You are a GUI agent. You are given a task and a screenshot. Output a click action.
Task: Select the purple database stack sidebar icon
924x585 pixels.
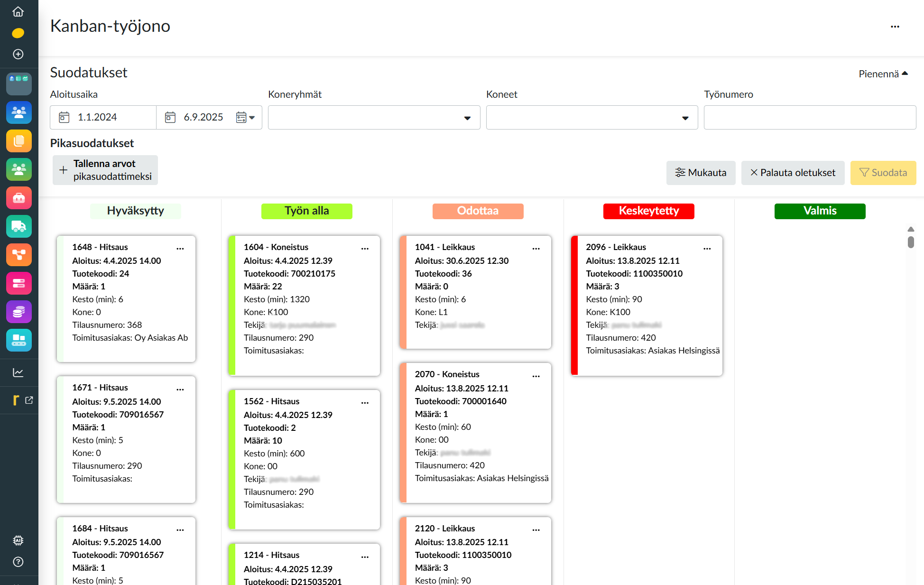click(x=18, y=312)
